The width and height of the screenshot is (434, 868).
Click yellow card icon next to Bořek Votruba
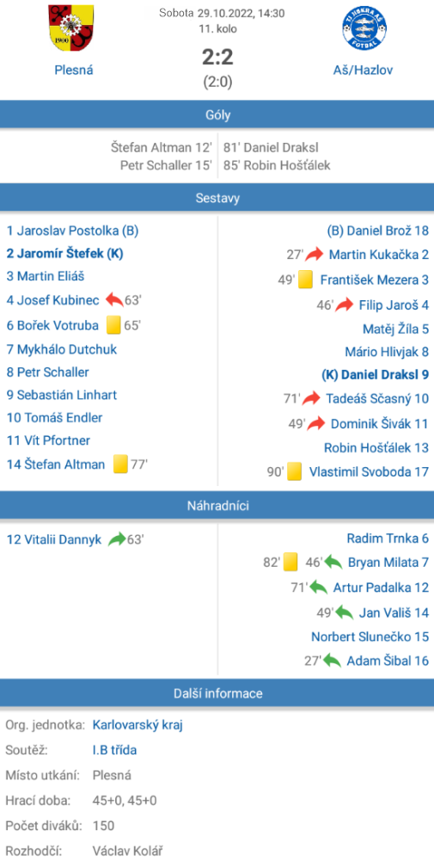point(113,325)
